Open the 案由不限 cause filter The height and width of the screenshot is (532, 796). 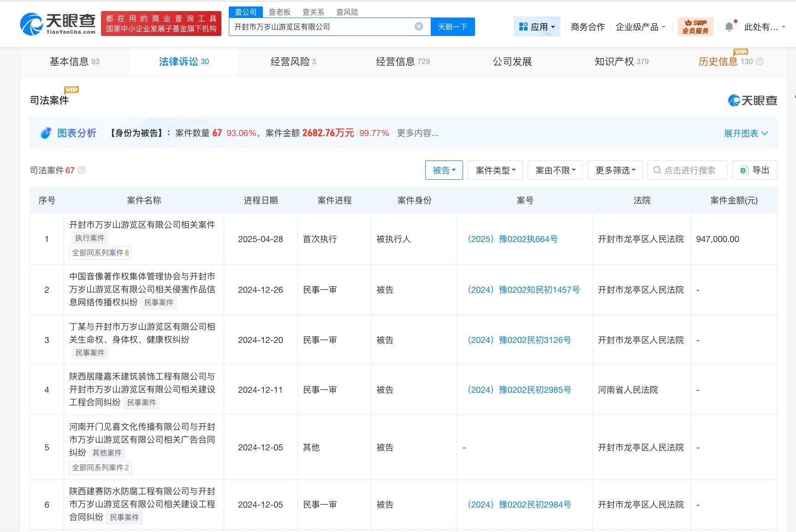click(555, 170)
